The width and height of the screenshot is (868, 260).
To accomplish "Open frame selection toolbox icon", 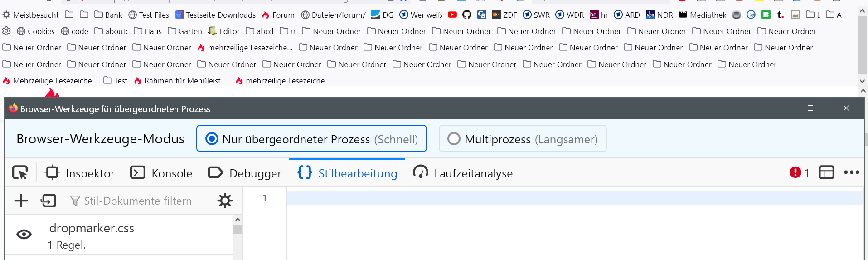I will (826, 172).
